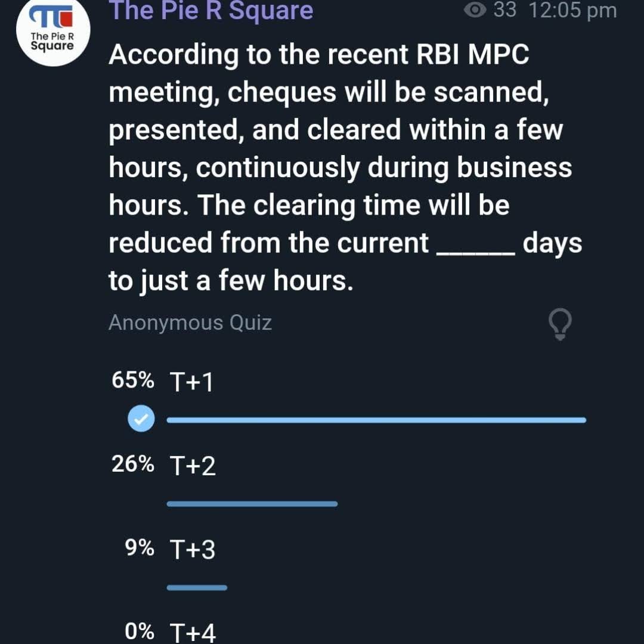Select the T+1 answer option
Viewport: 644px width, 644px height.
pyautogui.click(x=191, y=382)
